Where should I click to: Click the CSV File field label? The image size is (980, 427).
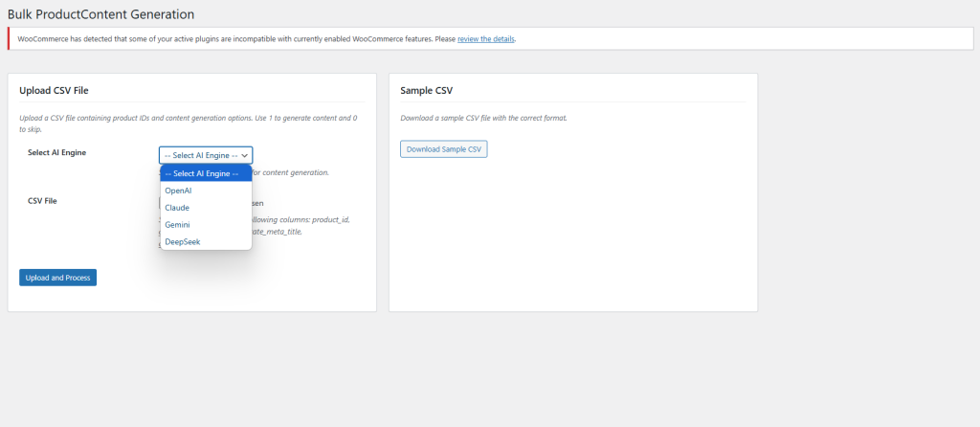point(42,201)
